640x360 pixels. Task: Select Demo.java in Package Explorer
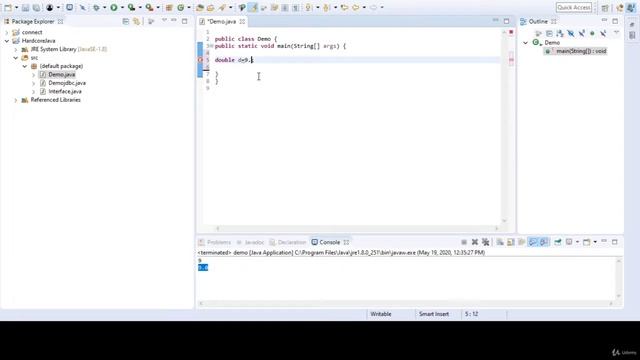(x=62, y=74)
